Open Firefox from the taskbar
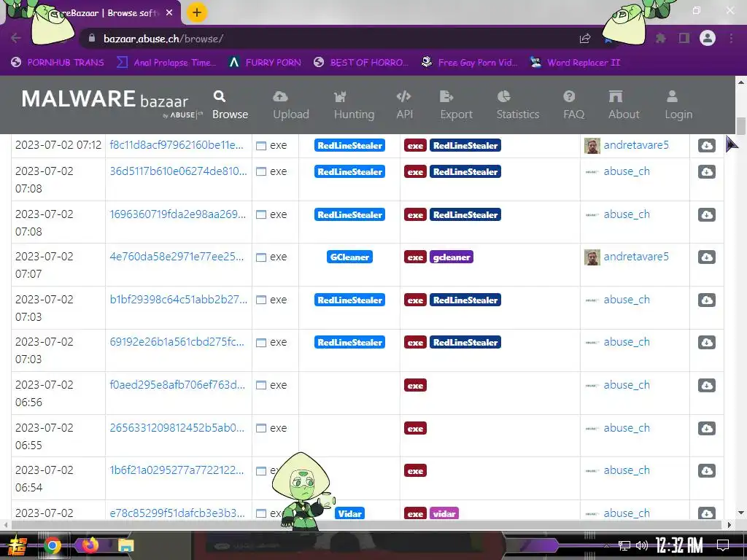The height and width of the screenshot is (560, 747). coord(90,545)
